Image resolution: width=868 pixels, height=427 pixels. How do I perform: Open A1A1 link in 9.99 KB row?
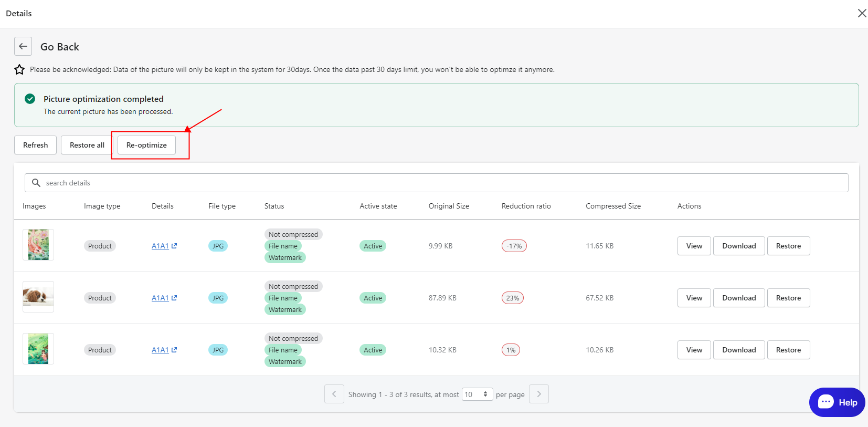click(160, 246)
